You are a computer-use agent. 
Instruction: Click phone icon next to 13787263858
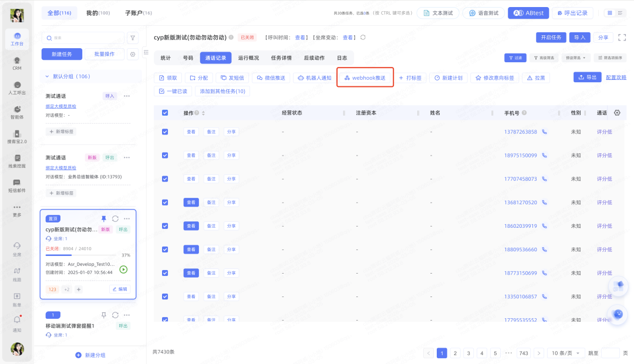tap(544, 132)
